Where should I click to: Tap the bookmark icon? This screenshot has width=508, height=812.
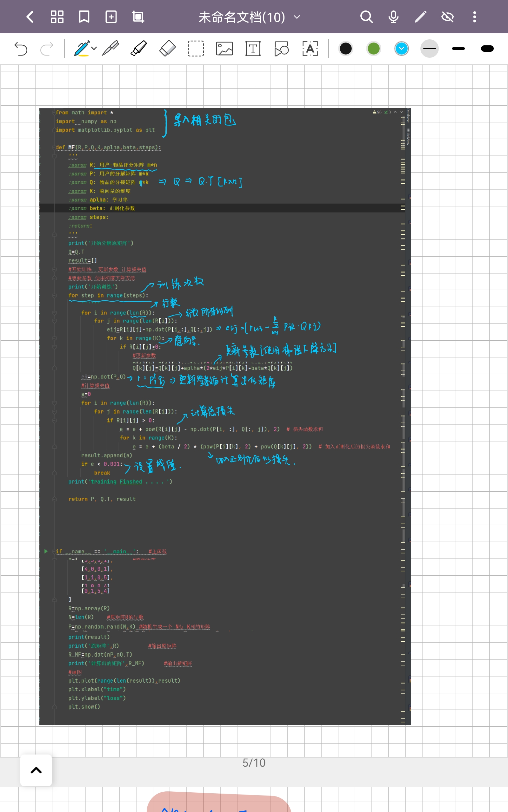click(84, 17)
